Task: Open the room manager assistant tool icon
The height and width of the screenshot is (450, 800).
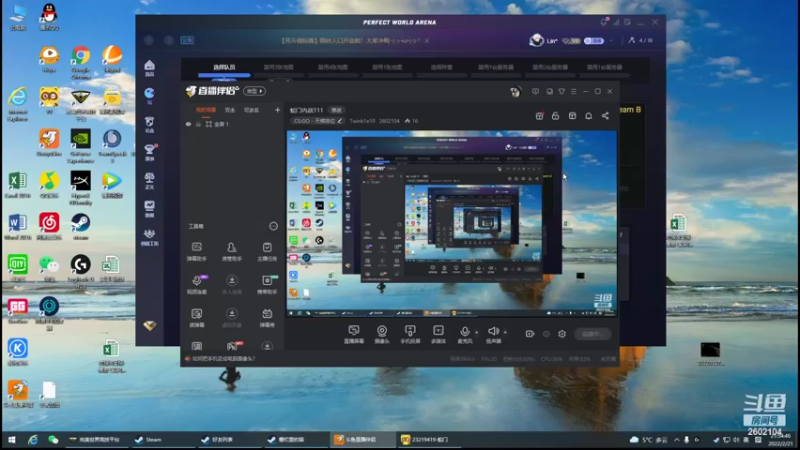Action: click(x=232, y=247)
